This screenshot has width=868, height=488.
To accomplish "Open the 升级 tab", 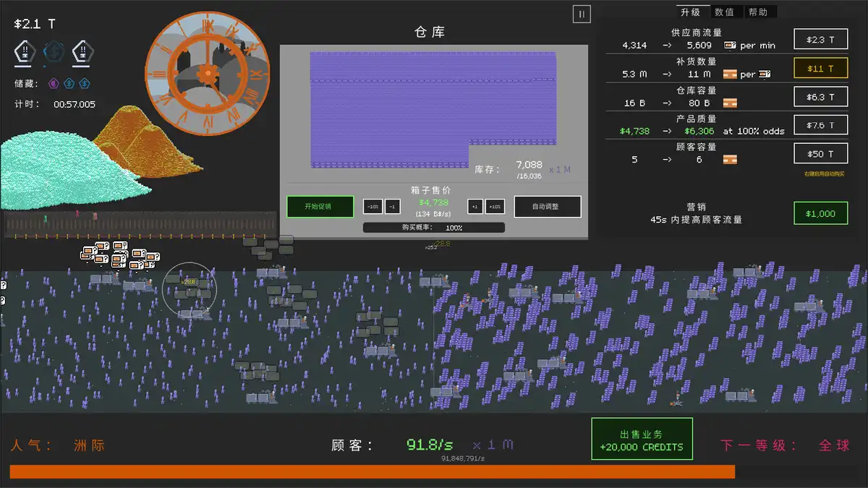I will (x=690, y=12).
